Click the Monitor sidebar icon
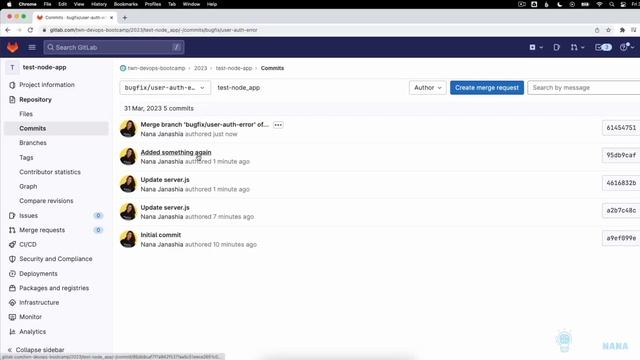Image resolution: width=640 pixels, height=360 pixels. pos(12,317)
